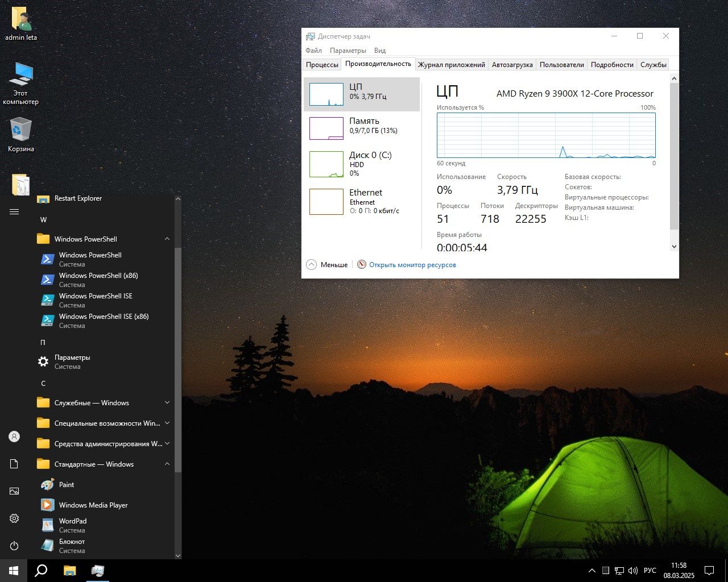Image resolution: width=728 pixels, height=582 pixels.
Task: Click Start menu scrollbar up arrow
Action: [178, 199]
